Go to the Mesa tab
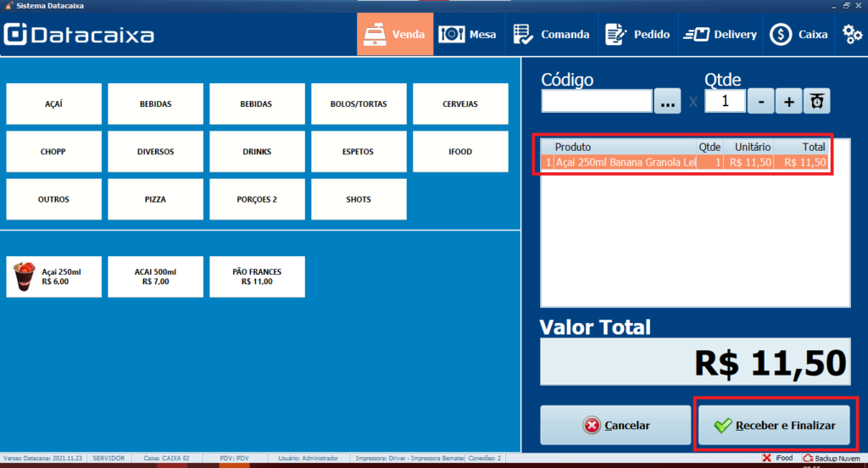 (x=468, y=35)
